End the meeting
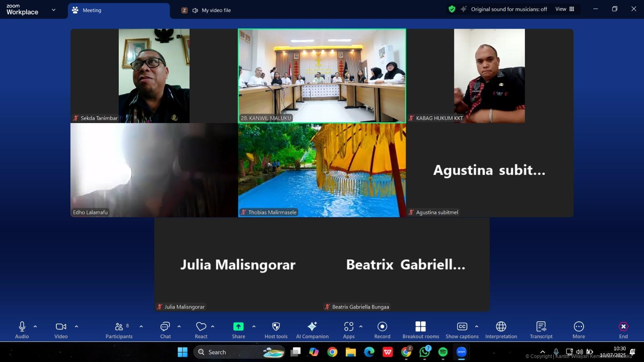The image size is (644, 362). (x=623, y=330)
